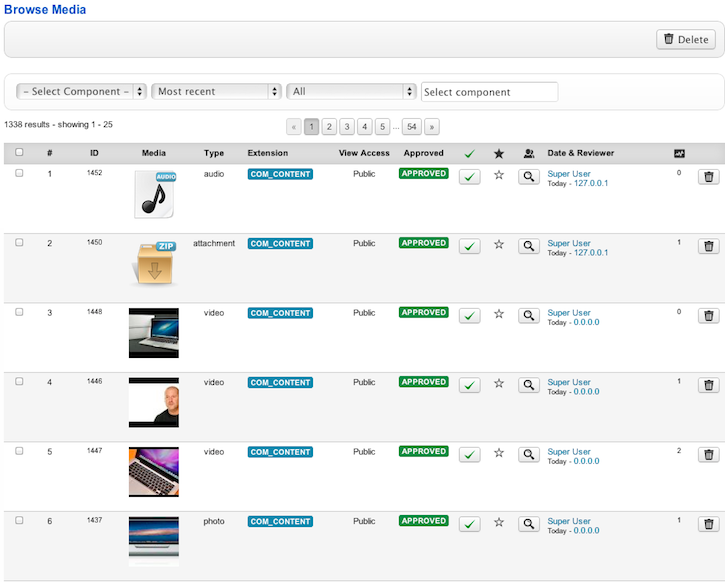Click the featured star for audio row 1
Screen dimensions: 725x582
coord(499,176)
